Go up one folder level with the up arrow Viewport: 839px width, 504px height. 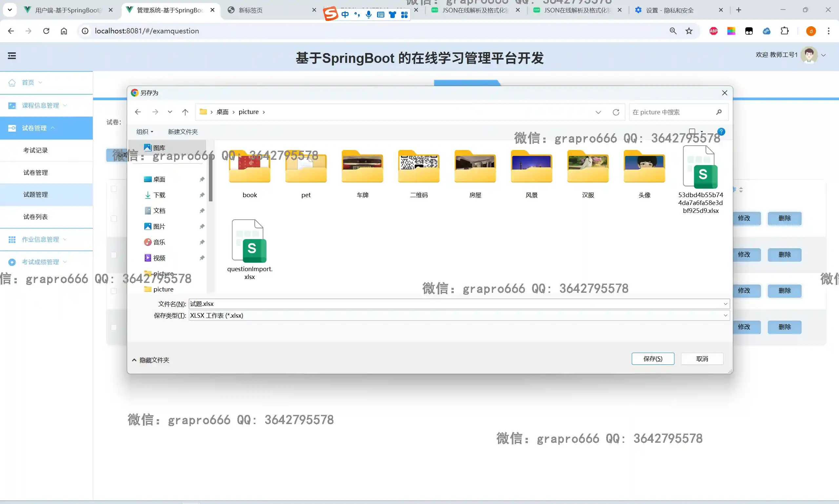(185, 112)
